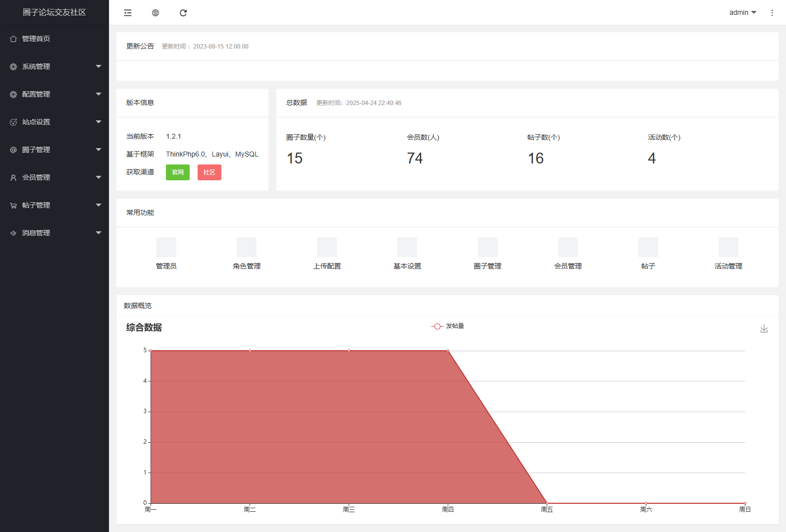Expand the 配置管理 sidebar menu
The height and width of the screenshot is (532, 786).
point(54,94)
